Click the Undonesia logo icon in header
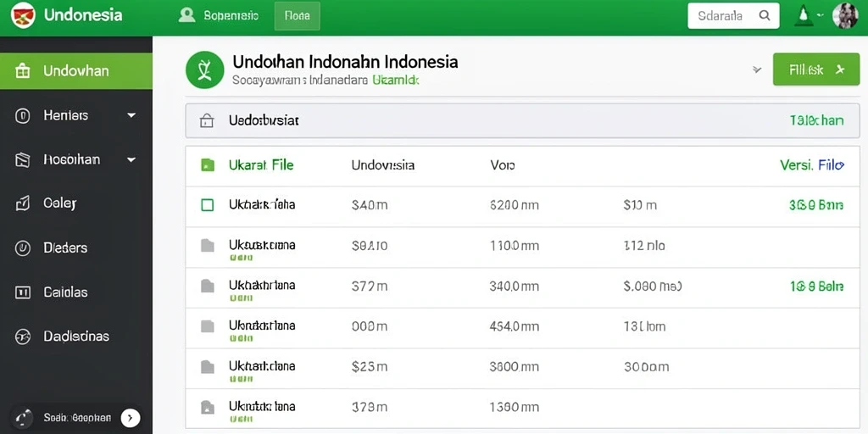Image resolution: width=868 pixels, height=434 pixels. (23, 15)
